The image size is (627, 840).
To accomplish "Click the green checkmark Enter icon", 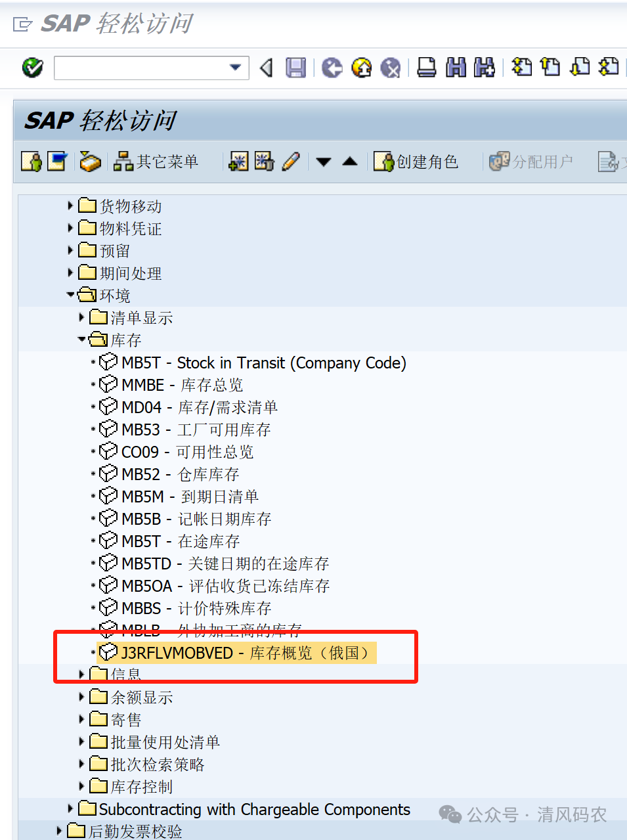I will pos(32,68).
